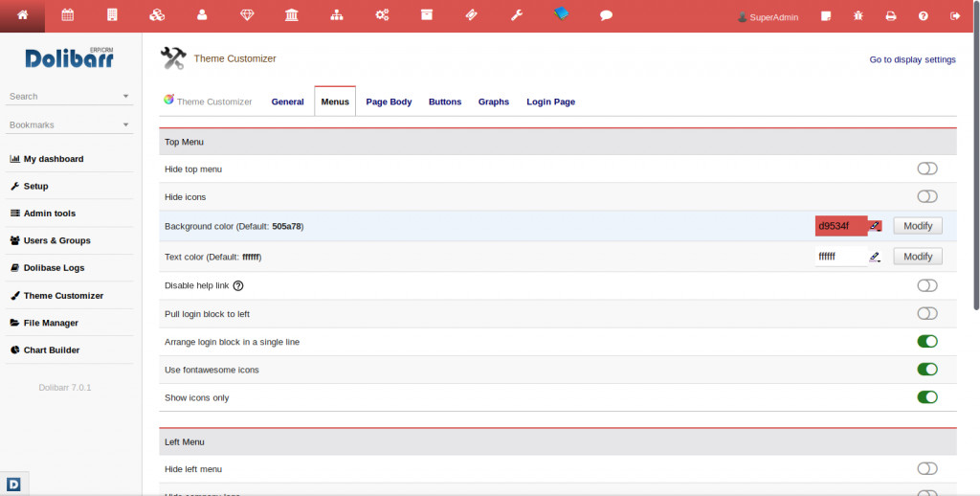Open the SuperAdmin user menu
The image size is (980, 496).
tap(768, 17)
